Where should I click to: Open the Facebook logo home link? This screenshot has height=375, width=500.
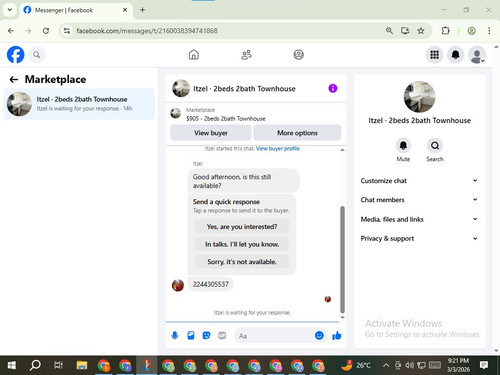point(16,55)
